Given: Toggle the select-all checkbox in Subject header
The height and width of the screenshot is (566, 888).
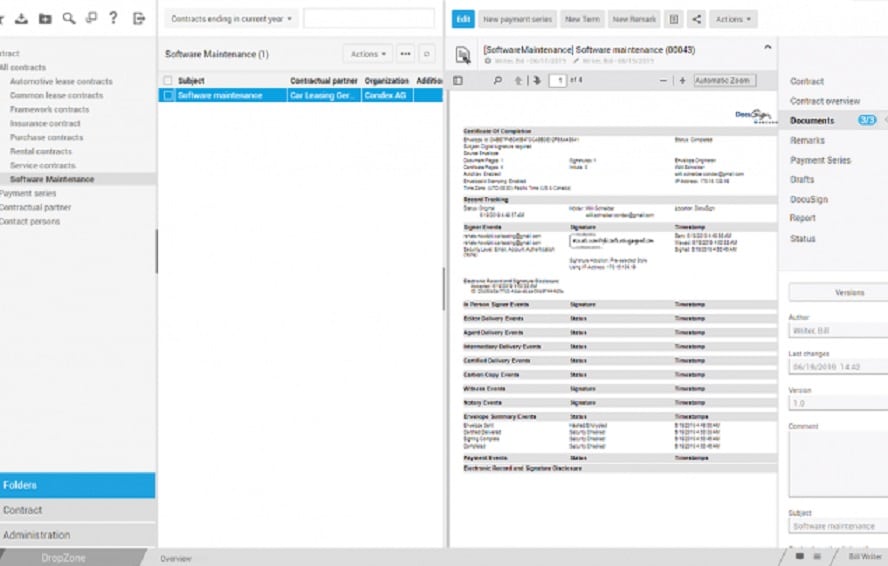Looking at the screenshot, I should click(x=168, y=81).
